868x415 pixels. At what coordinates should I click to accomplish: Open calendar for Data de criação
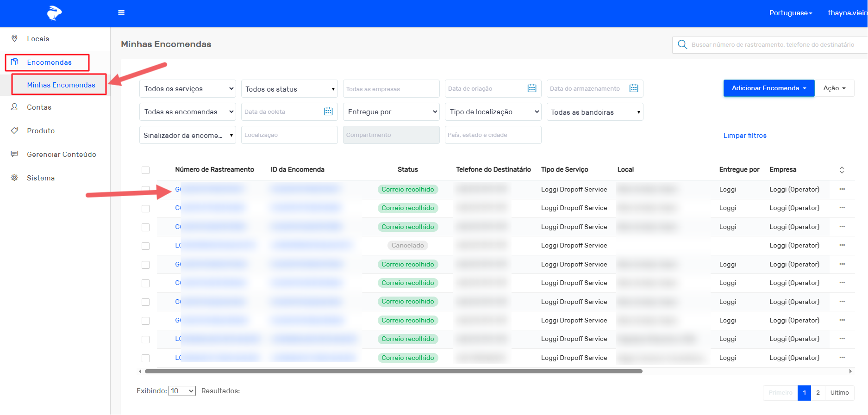pyautogui.click(x=531, y=88)
